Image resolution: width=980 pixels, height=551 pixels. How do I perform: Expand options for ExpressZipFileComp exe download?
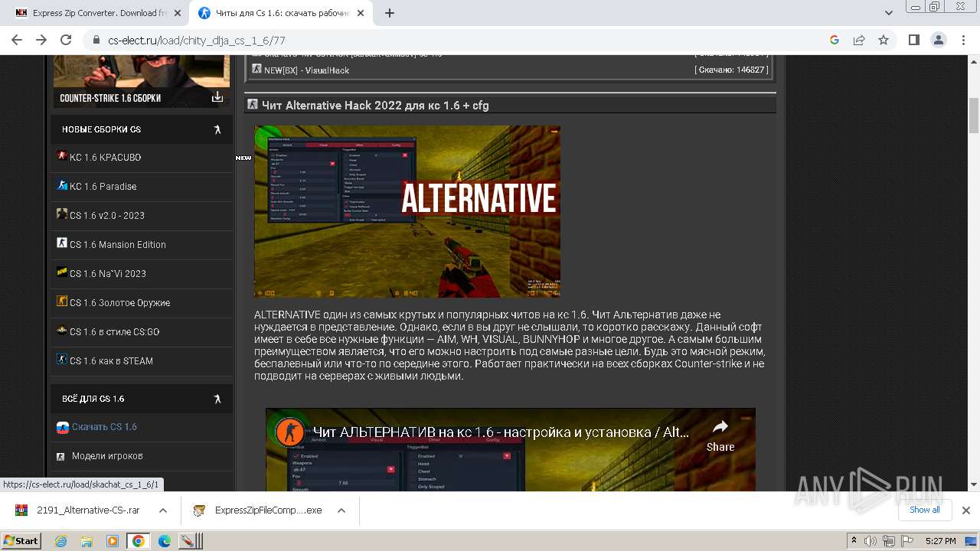click(341, 510)
